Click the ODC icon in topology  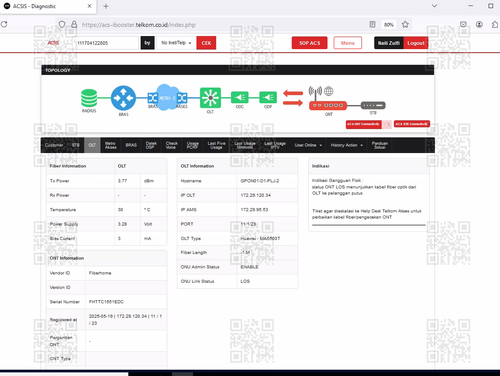pyautogui.click(x=240, y=97)
